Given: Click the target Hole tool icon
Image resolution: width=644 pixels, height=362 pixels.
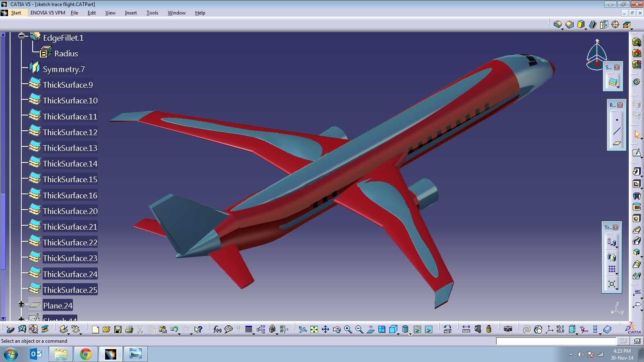Looking at the screenshot, I should [x=615, y=25].
